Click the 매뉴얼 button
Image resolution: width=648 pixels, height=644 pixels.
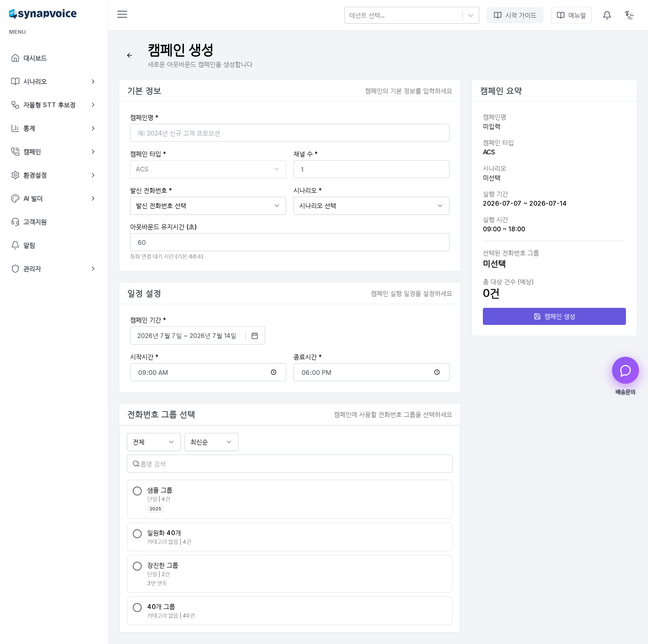point(571,16)
